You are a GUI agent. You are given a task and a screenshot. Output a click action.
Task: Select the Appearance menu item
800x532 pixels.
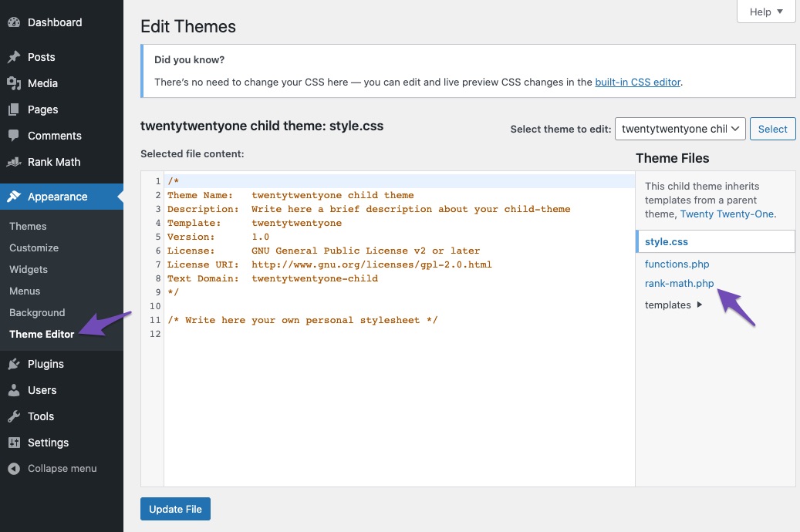(x=62, y=197)
